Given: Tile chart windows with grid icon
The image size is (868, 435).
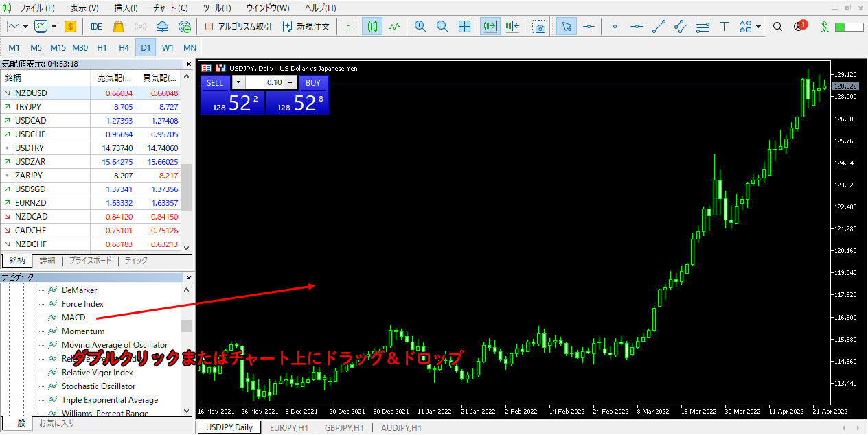Looking at the screenshot, I should [x=464, y=26].
